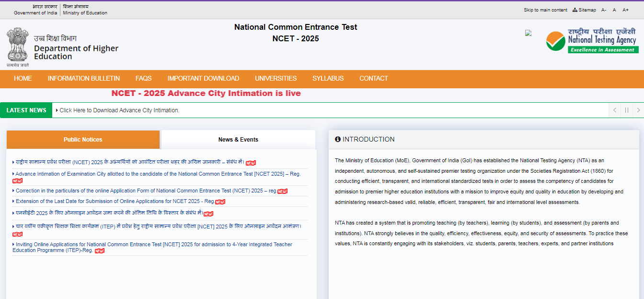Switch to the News & Events tab
The height and width of the screenshot is (299, 644).
238,140
